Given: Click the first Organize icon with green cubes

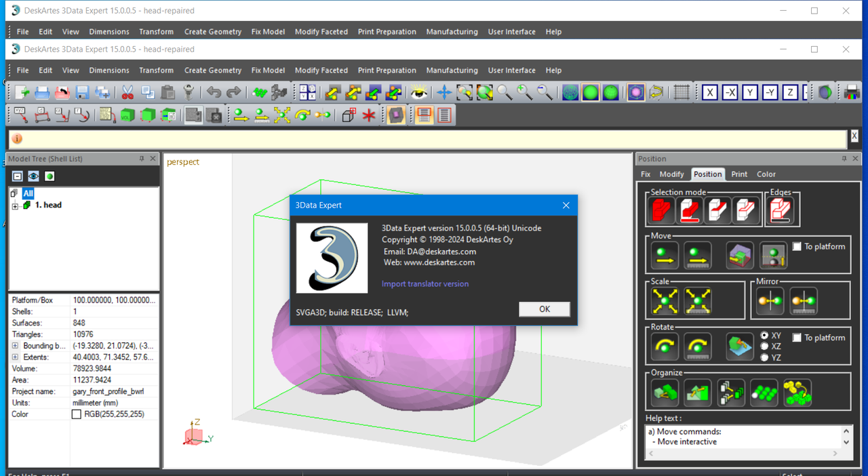Looking at the screenshot, I should pyautogui.click(x=665, y=393).
